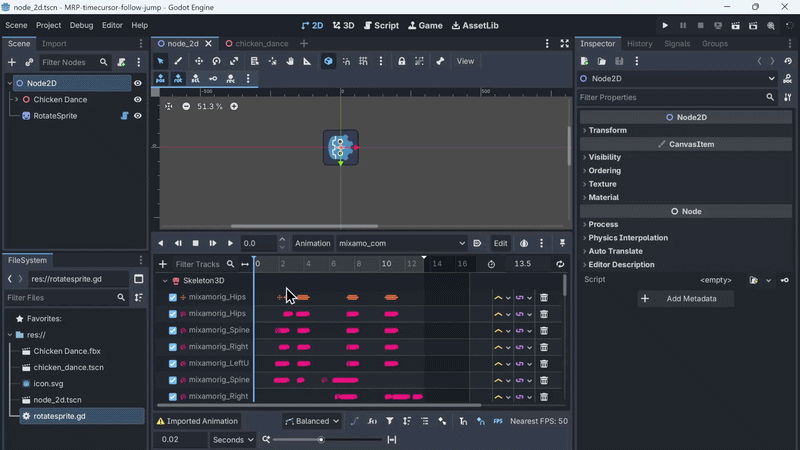This screenshot has width=800, height=450.
Task: Uncheck the mixamorig_LeftU track checkbox
Action: 173,363
